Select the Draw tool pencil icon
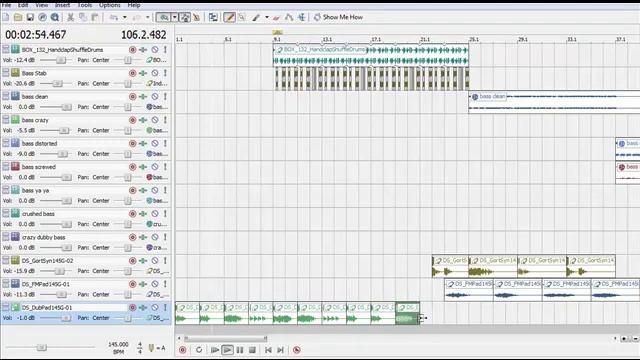Viewport: 640px width, 360px height. point(229,17)
